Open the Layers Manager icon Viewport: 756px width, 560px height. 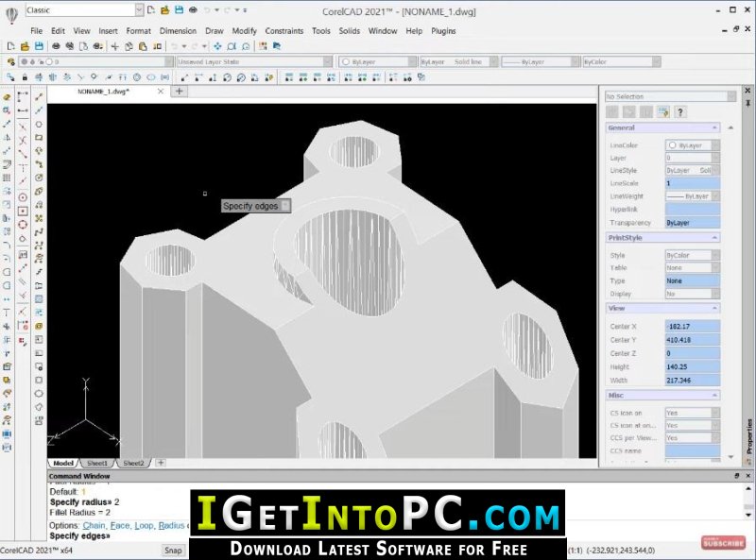pyautogui.click(x=10, y=61)
